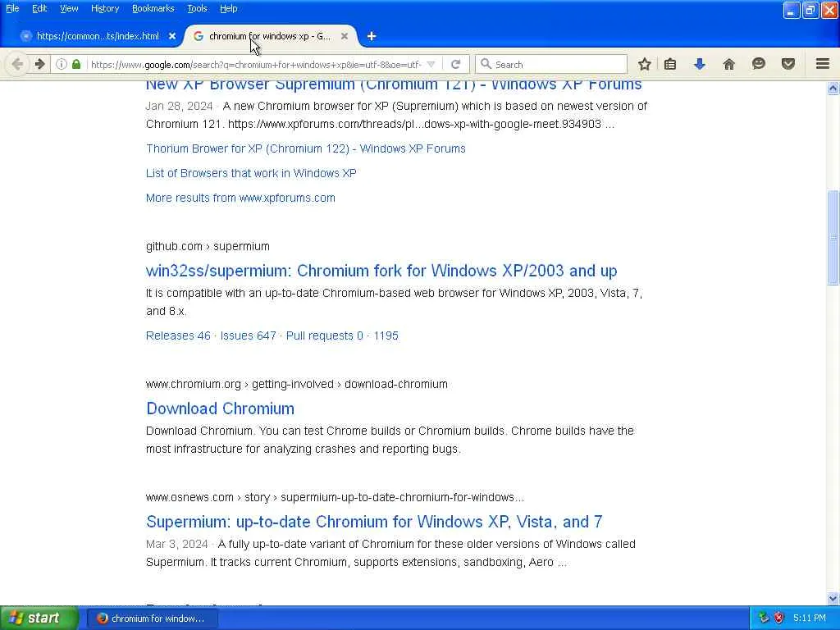
Task: Click www.chromium.org › getting-involved breadcrumb text
Action: click(x=297, y=384)
